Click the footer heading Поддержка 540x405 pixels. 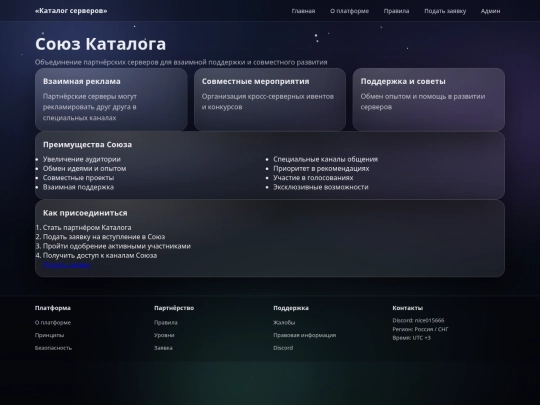click(291, 308)
